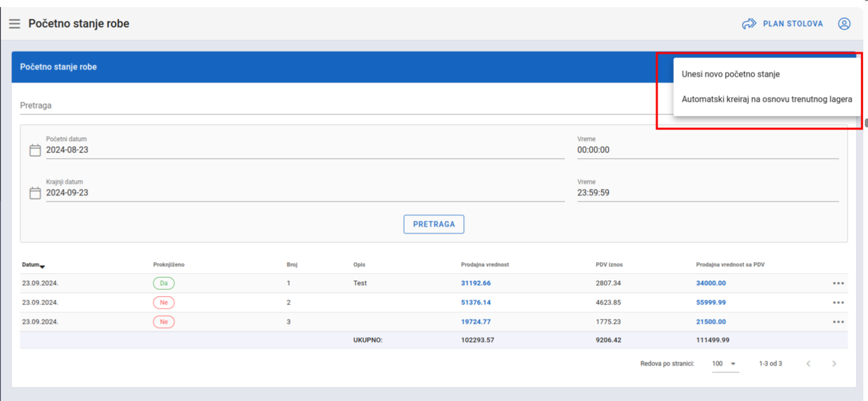Viewport: 868px width, 401px height.
Task: Open PLAN STOLOVA link
Action: click(x=793, y=24)
